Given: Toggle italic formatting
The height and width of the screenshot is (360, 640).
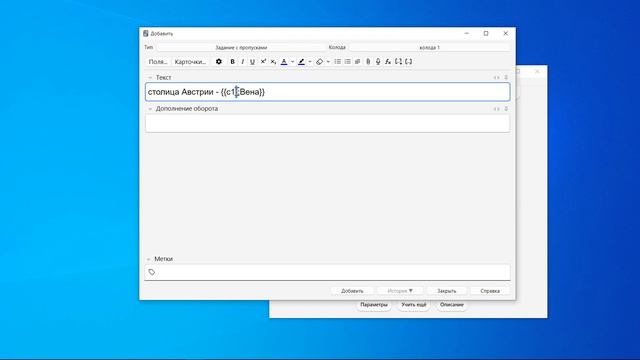Looking at the screenshot, I should tap(242, 62).
